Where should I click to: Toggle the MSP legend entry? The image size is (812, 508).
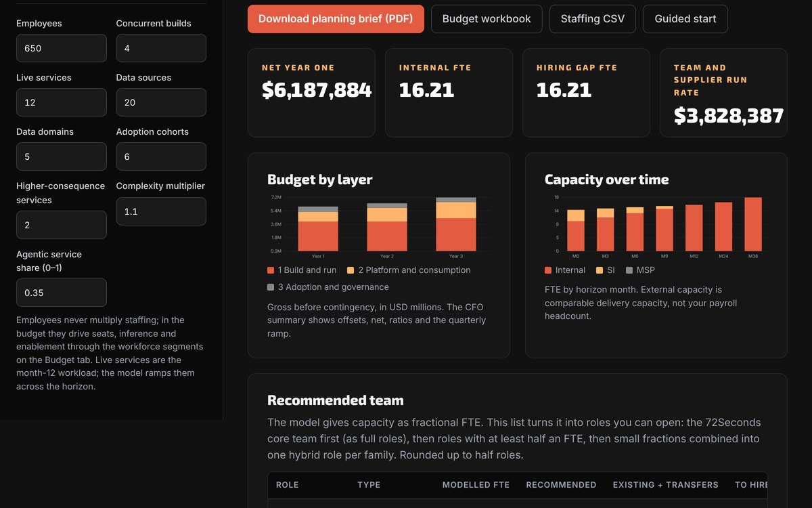pos(639,270)
